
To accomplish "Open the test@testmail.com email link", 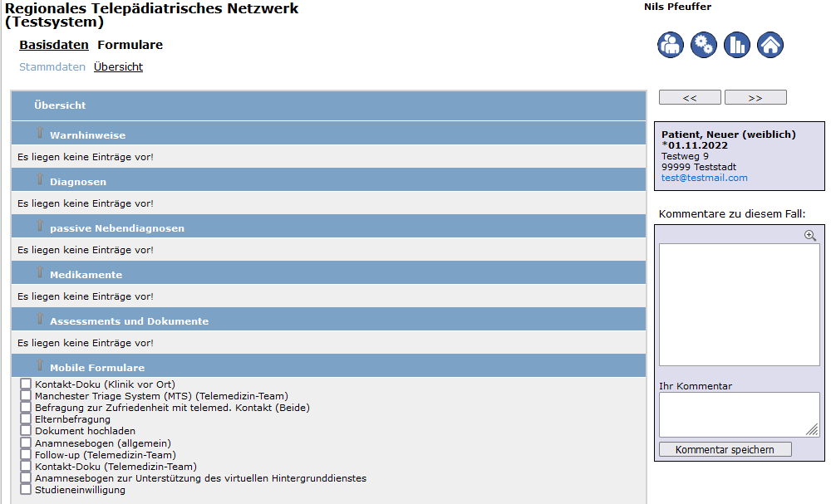I will click(705, 178).
